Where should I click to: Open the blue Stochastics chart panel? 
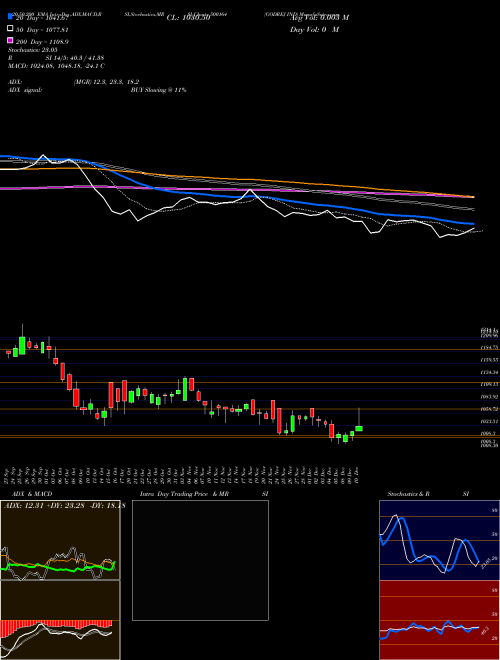click(439, 540)
